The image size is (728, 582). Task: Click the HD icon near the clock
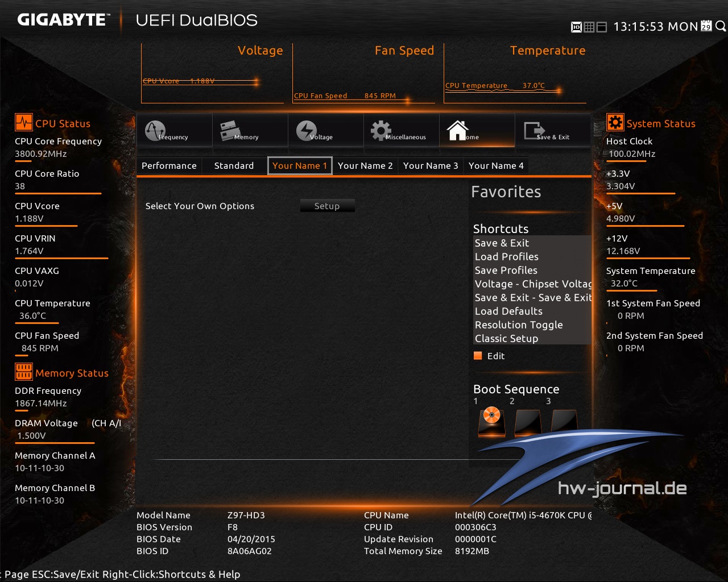point(577,27)
